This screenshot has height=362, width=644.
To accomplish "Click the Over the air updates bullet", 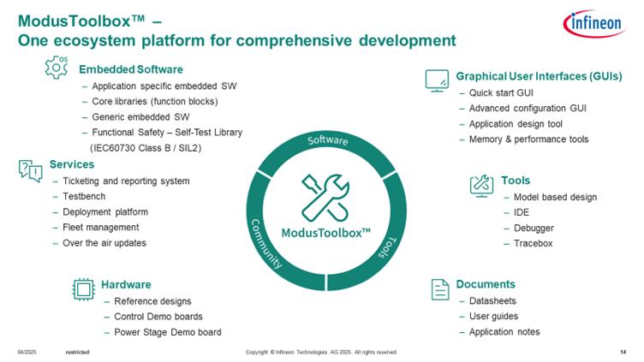I will [x=104, y=243].
